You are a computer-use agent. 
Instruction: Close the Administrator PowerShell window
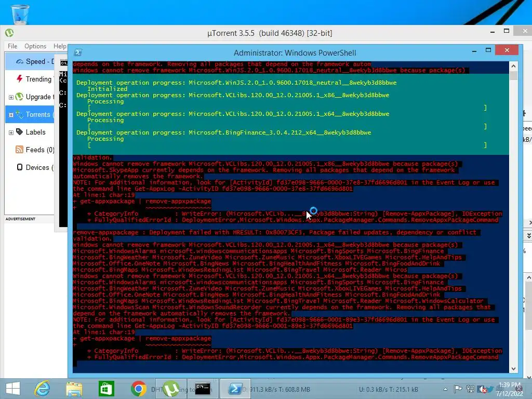click(x=507, y=50)
